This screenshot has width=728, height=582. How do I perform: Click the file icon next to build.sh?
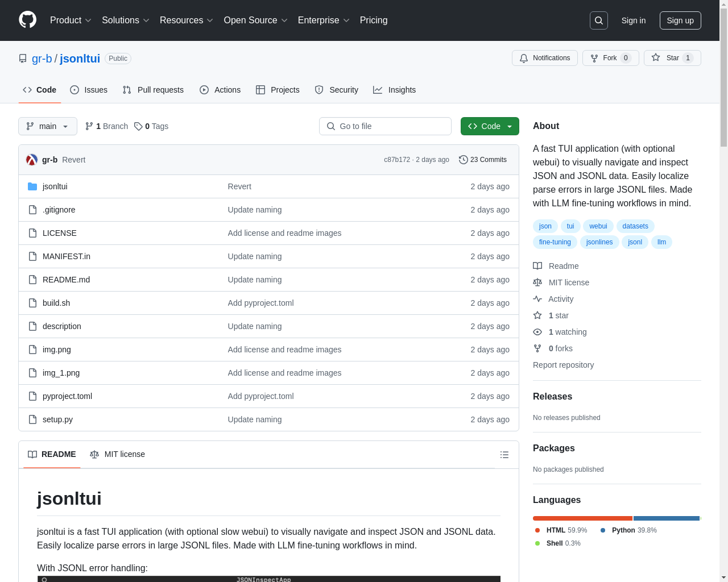click(32, 303)
